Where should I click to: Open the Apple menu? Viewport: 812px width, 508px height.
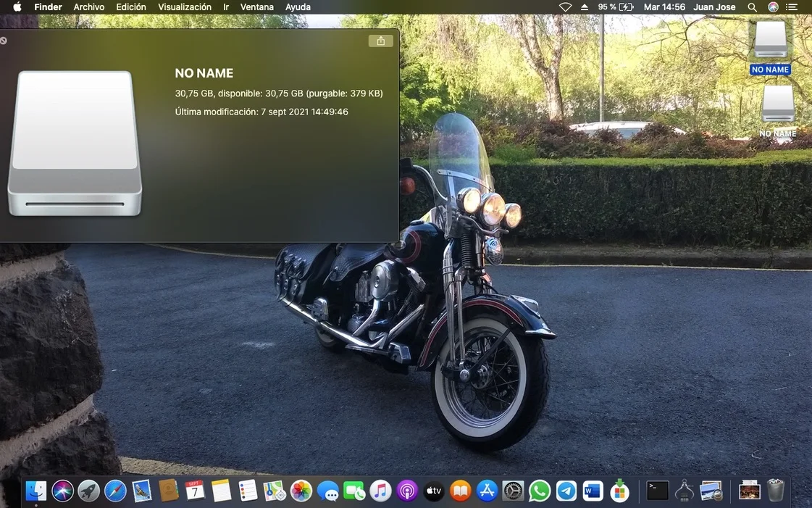[x=17, y=7]
